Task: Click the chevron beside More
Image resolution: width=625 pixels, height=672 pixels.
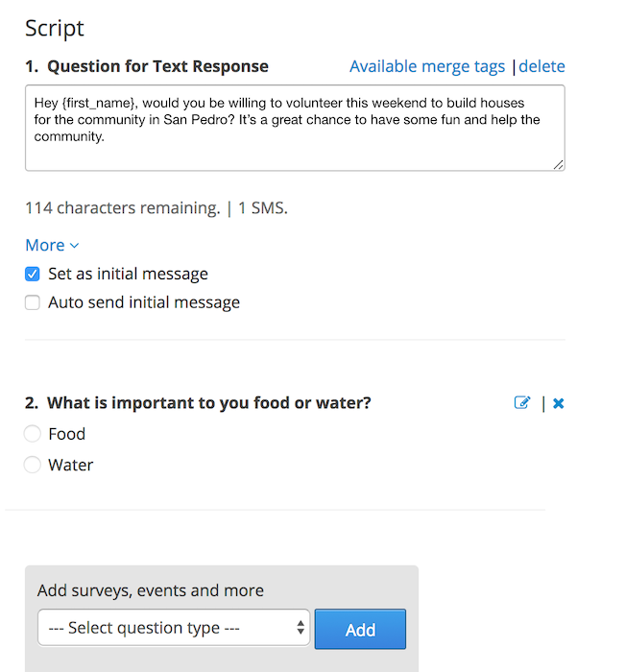Action: tap(74, 246)
